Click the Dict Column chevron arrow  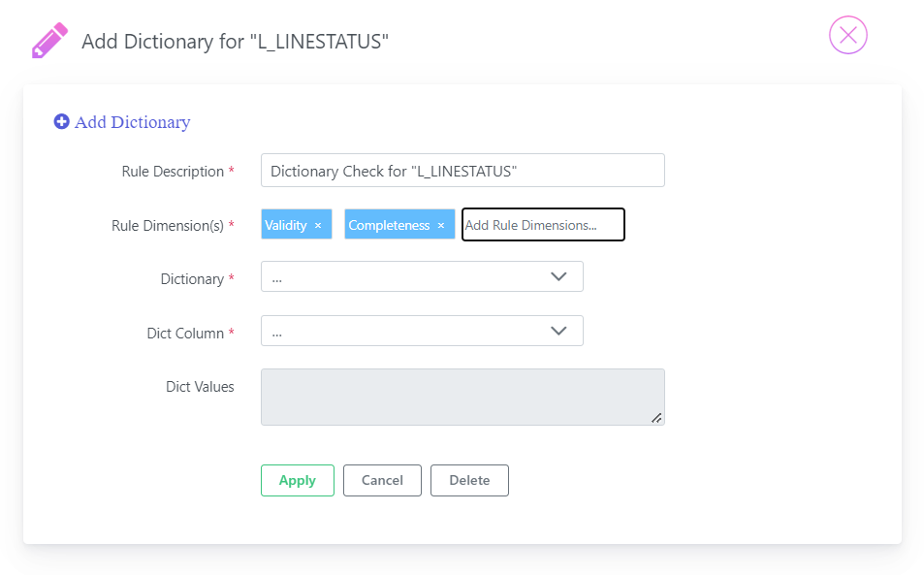pyautogui.click(x=558, y=331)
